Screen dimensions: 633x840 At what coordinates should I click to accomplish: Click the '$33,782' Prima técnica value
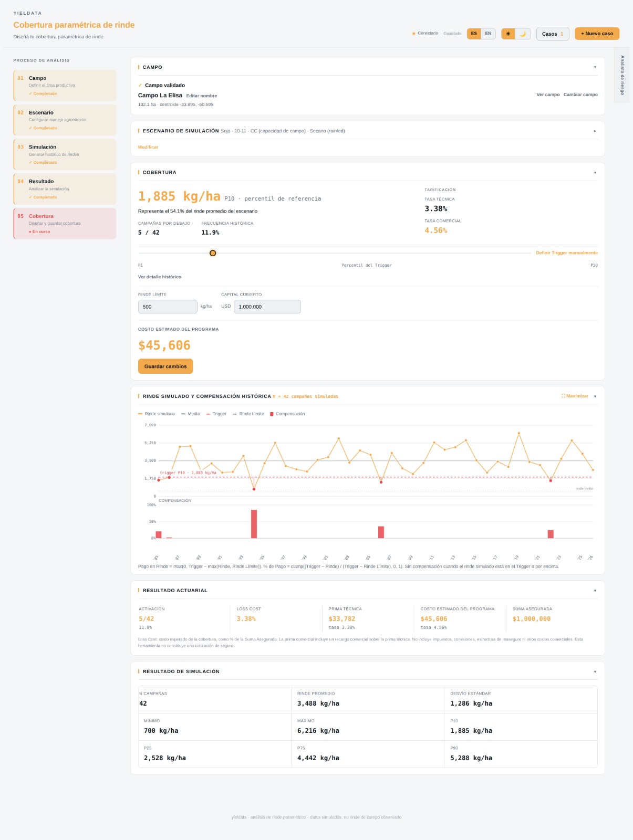click(x=342, y=619)
